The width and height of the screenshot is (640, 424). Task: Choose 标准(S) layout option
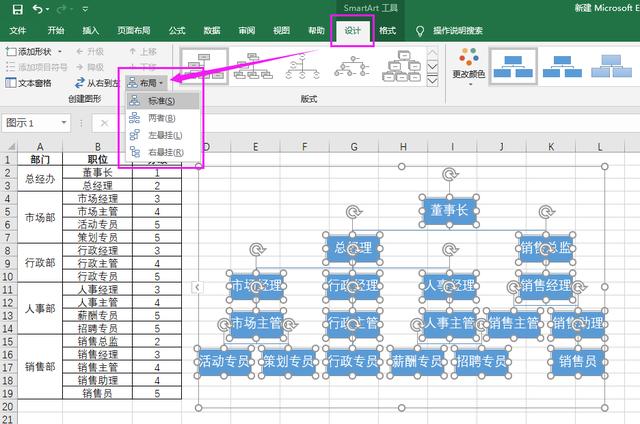(x=163, y=101)
